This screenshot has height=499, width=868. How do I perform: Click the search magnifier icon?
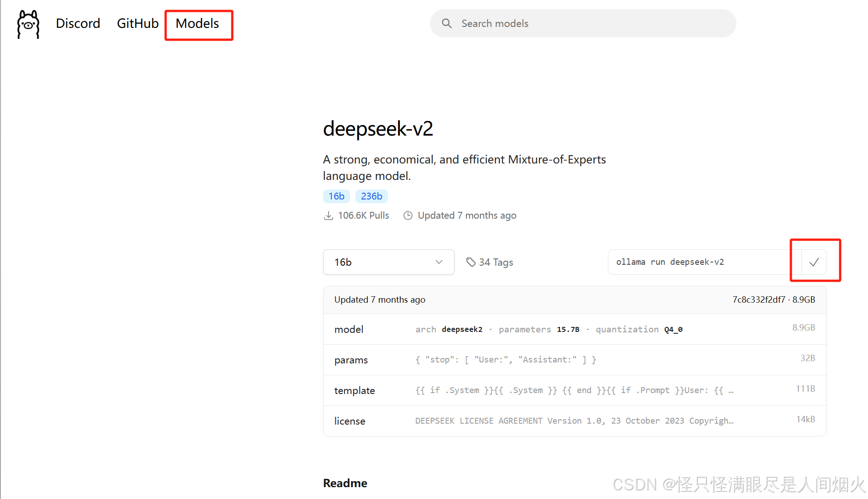[x=447, y=23]
